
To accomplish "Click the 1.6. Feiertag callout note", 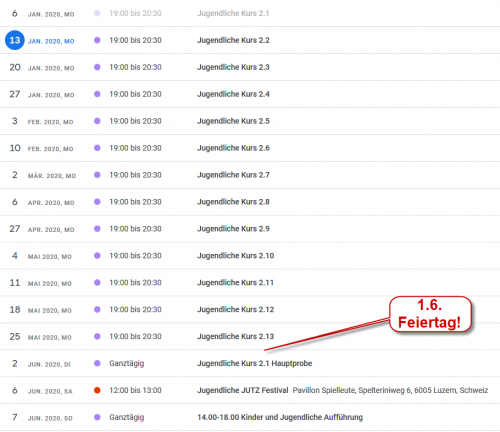I will 430,314.
